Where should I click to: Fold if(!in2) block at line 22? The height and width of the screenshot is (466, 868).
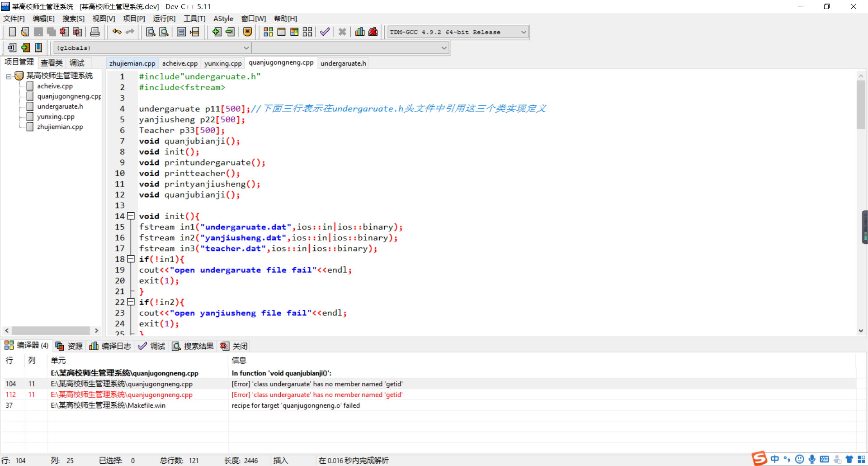tap(131, 302)
